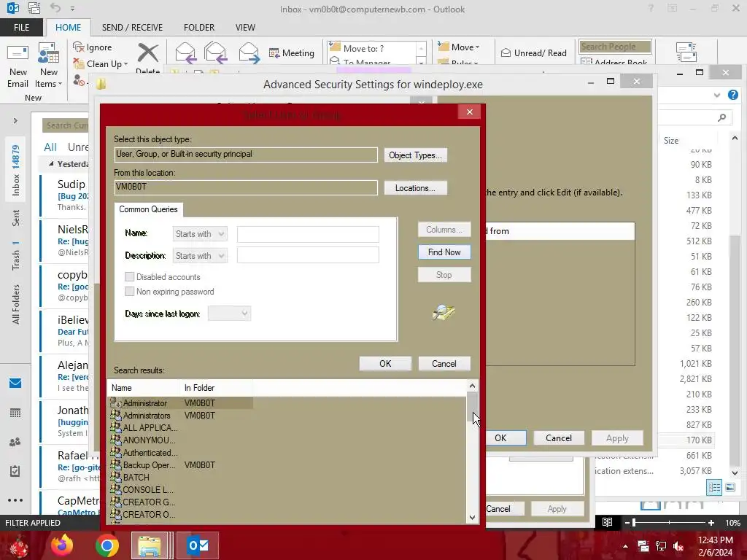Click Send/Receive All Folders quick access icon
747x560 pixels.
tap(34, 8)
